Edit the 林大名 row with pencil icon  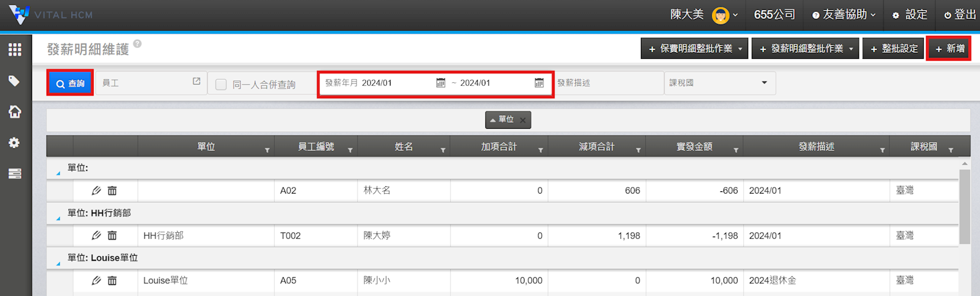96,191
